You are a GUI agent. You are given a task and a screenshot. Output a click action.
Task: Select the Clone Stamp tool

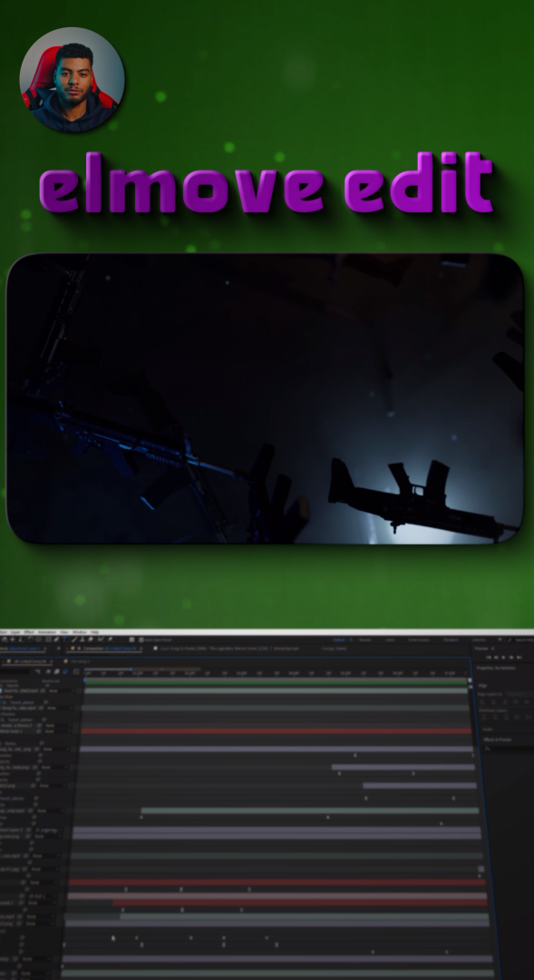click(83, 640)
